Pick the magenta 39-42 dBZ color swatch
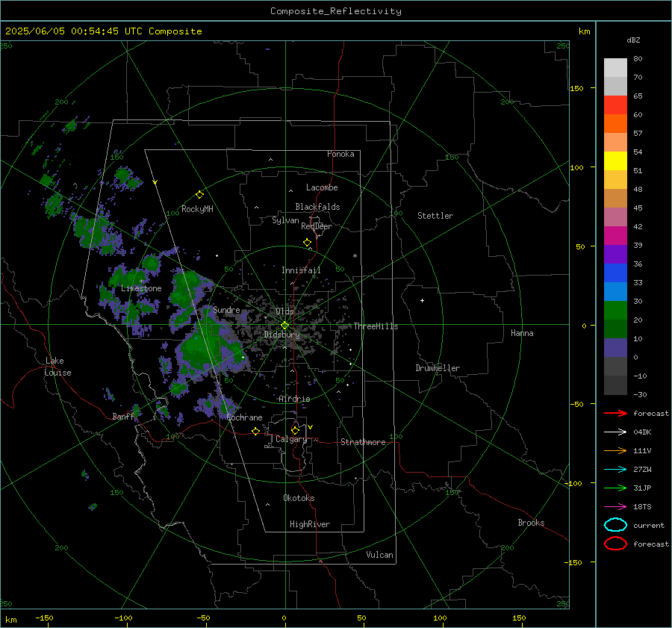This screenshot has height=628, width=672. (615, 235)
